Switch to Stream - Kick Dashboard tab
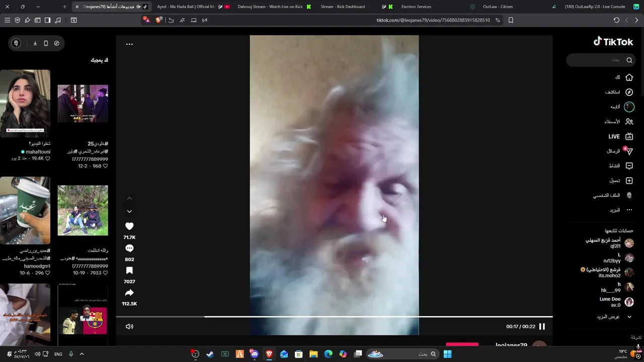Viewport: 644px width, 362px height. coord(355,7)
